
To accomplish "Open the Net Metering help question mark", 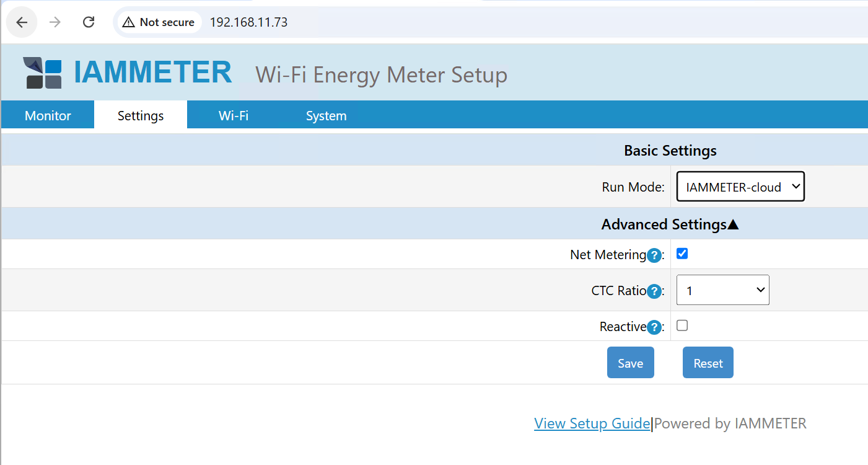I will click(654, 255).
